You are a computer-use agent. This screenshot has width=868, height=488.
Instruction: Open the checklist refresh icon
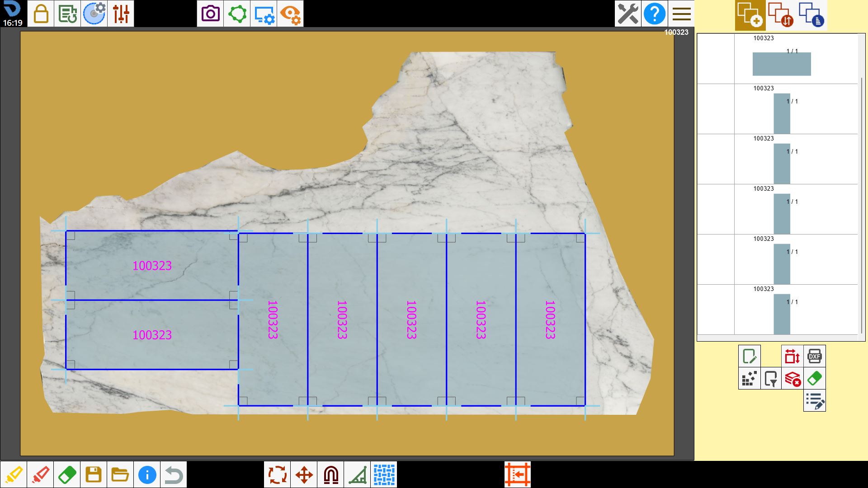pyautogui.click(x=67, y=14)
